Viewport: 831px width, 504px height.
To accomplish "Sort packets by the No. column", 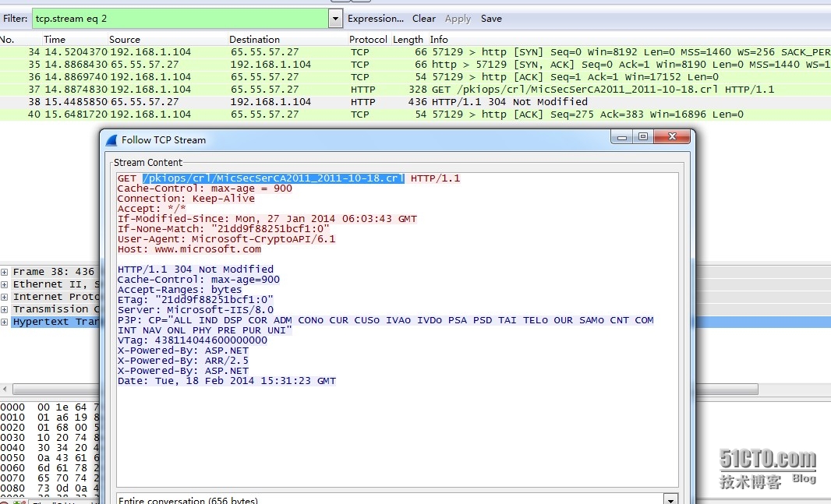I will (8, 39).
